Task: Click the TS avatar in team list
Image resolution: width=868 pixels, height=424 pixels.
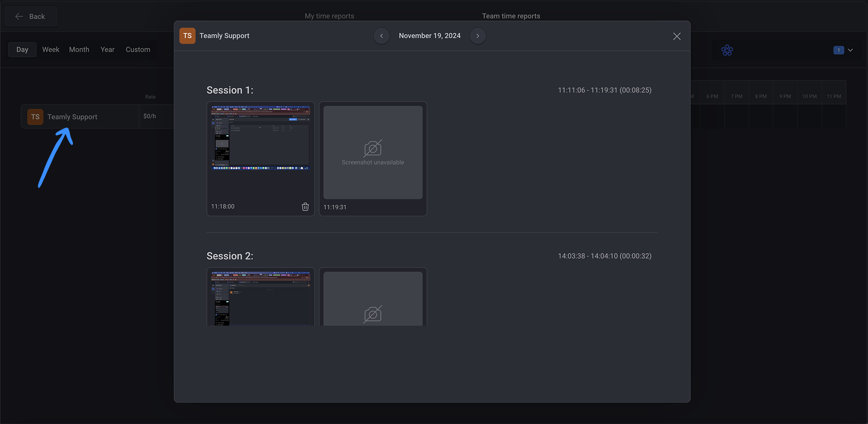Action: pos(35,117)
